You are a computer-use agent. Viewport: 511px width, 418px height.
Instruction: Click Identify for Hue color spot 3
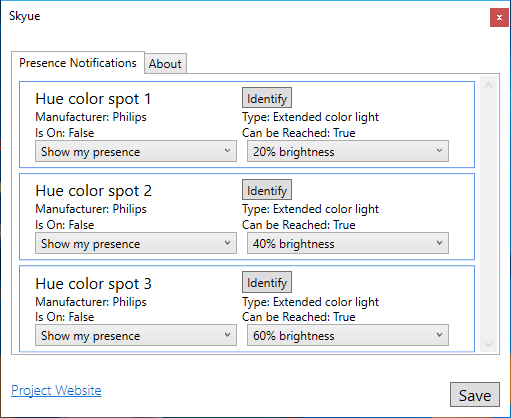(x=267, y=282)
